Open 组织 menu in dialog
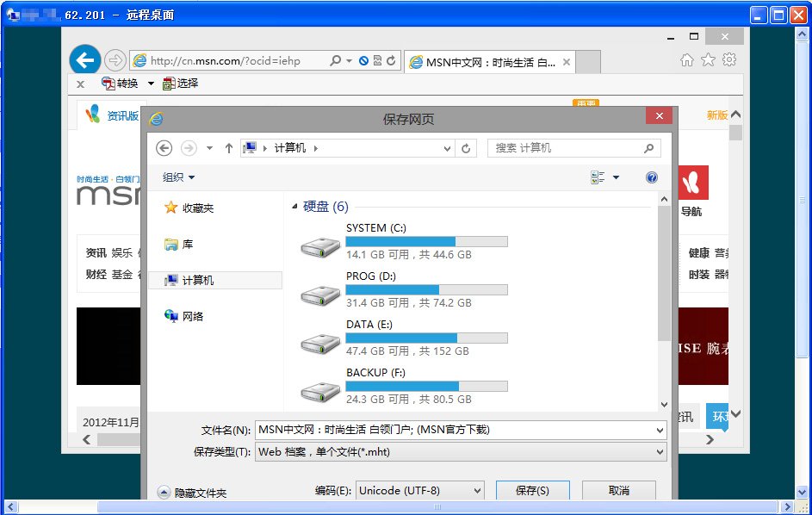Screen dimensions: 812x515 point(178,177)
